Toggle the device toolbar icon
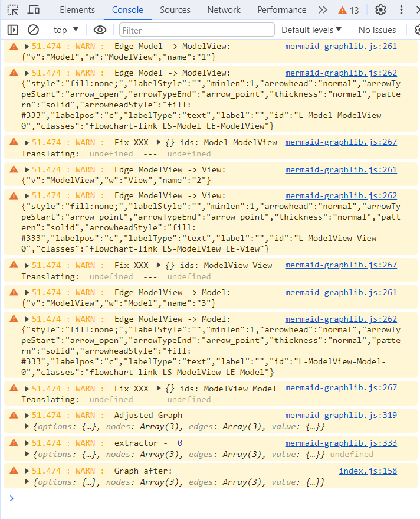 coord(34,10)
